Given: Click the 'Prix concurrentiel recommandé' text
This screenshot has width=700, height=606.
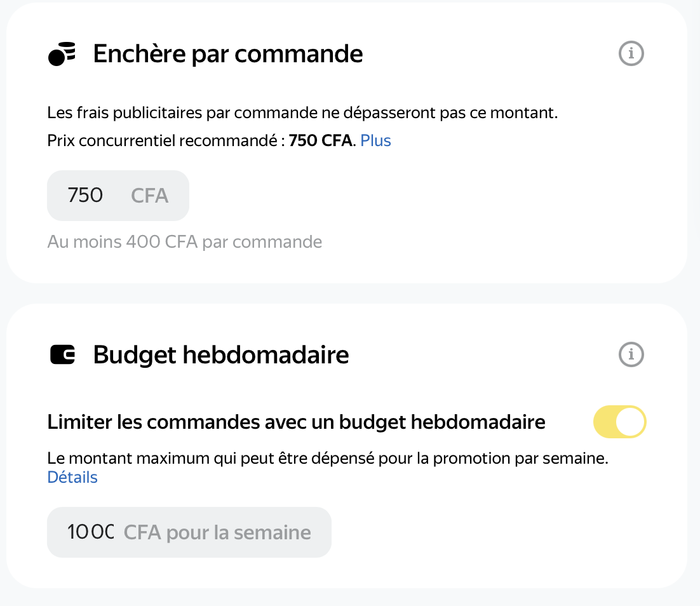Looking at the screenshot, I should coord(166,140).
